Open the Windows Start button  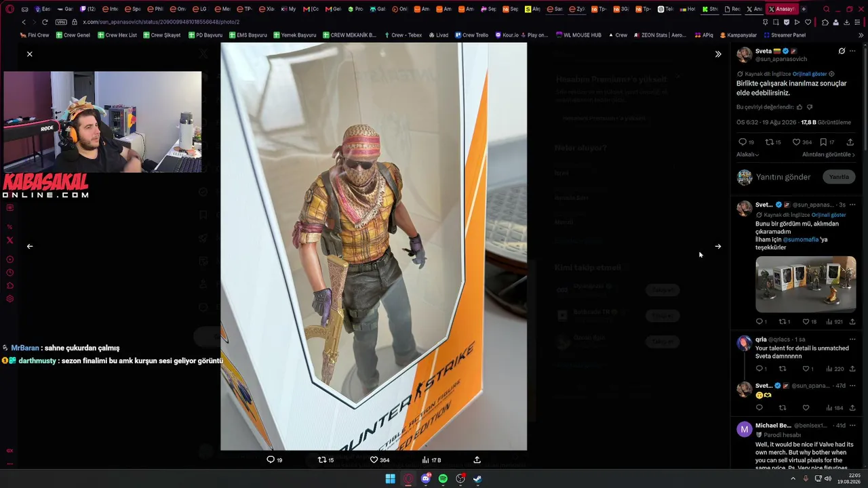coord(390,479)
